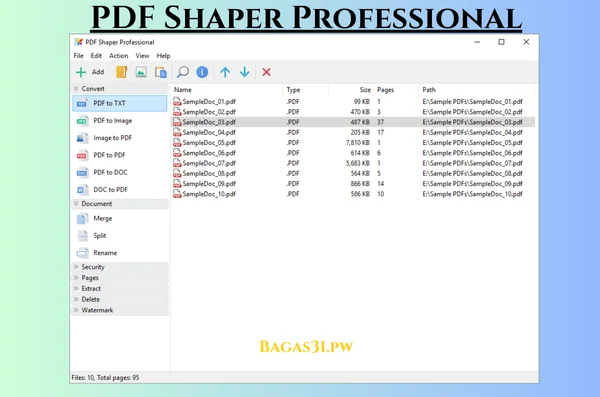Click the add image toolbar icon

click(x=141, y=72)
